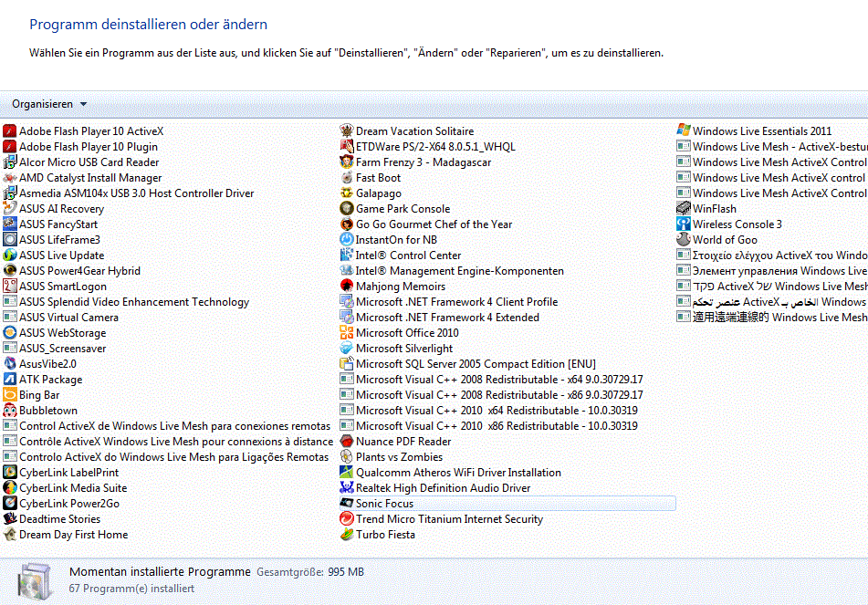This screenshot has height=605, width=868.
Task: Click the Realtek High Definition Audio Driver icon
Action: coord(347,487)
